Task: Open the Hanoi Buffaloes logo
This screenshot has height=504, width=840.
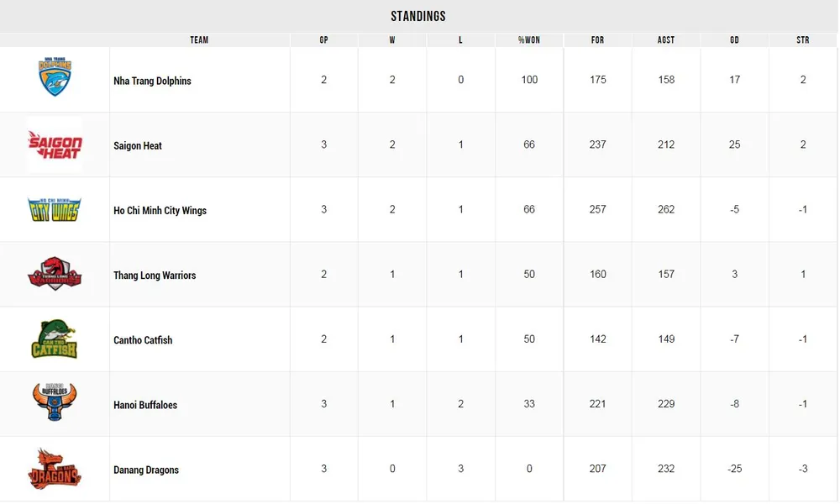Action: pyautogui.click(x=55, y=403)
